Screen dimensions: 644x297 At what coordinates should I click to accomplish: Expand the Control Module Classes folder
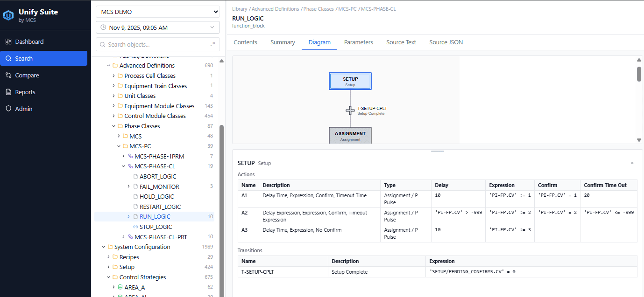[114, 116]
